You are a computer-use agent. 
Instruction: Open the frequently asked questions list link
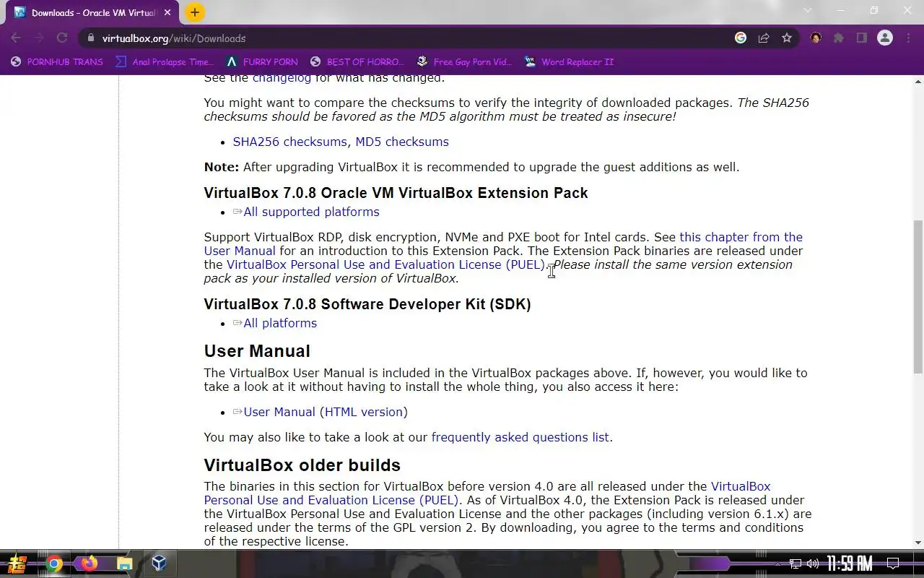pyautogui.click(x=520, y=437)
